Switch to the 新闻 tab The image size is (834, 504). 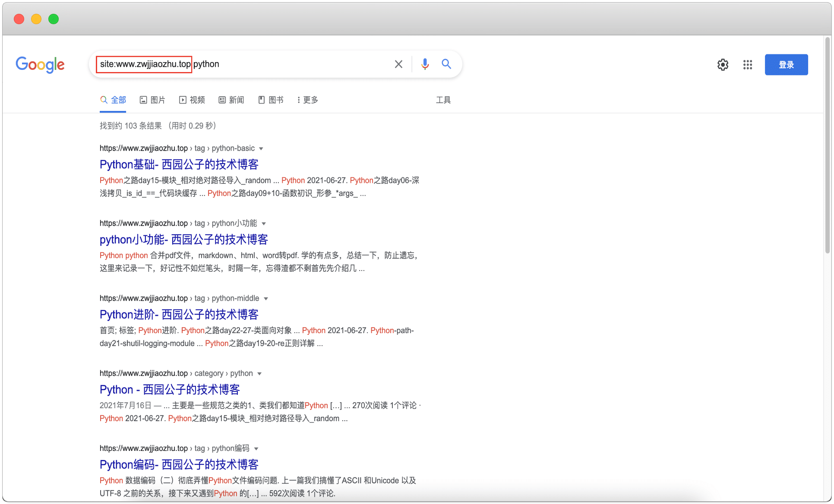pyautogui.click(x=231, y=100)
